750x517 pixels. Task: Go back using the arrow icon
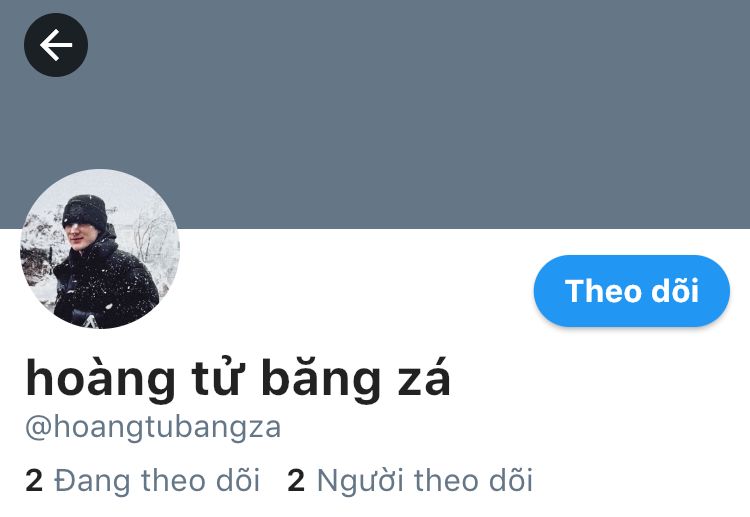56,45
